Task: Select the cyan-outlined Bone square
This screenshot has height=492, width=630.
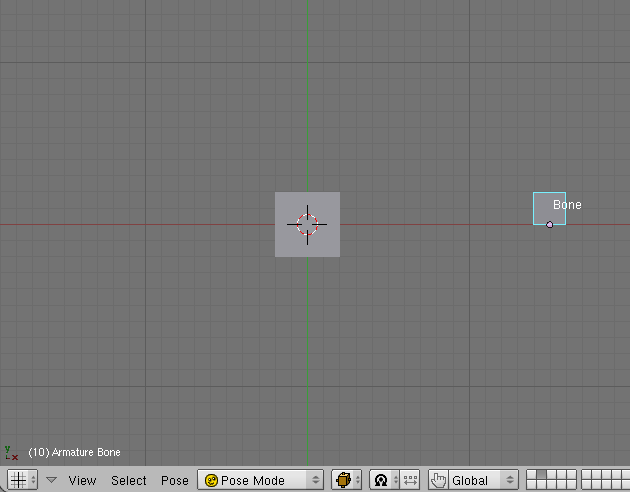Action: (x=549, y=208)
